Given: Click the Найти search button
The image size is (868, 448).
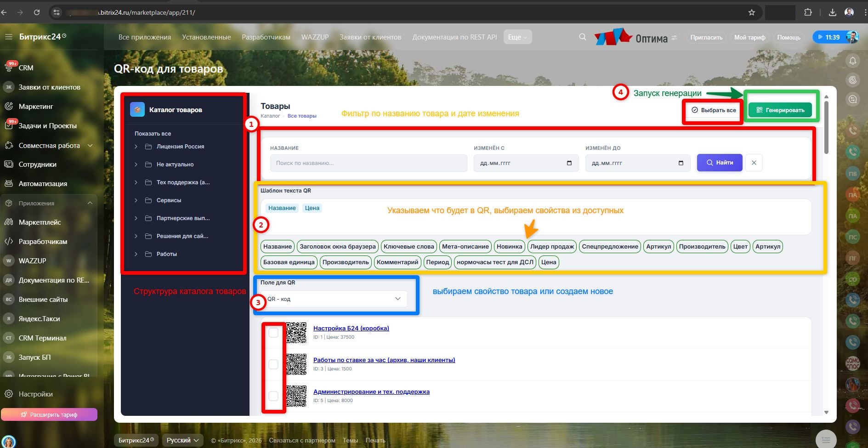Looking at the screenshot, I should pyautogui.click(x=719, y=163).
